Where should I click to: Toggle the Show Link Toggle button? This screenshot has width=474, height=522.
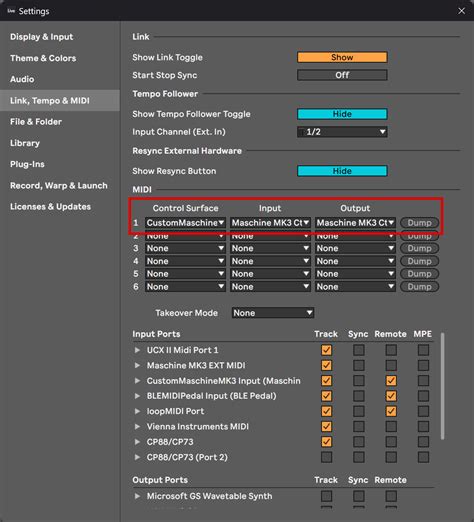pos(342,57)
